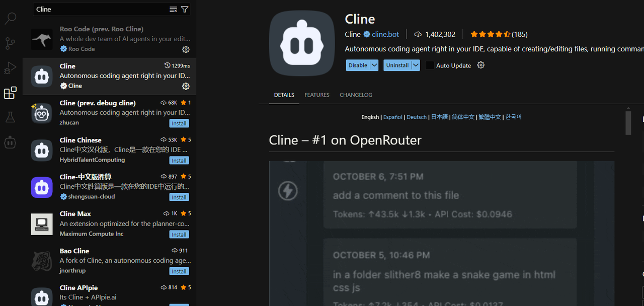Viewport: 644px width, 306px height.
Task: Click the Cline demo screenshot in README
Action: (442, 234)
